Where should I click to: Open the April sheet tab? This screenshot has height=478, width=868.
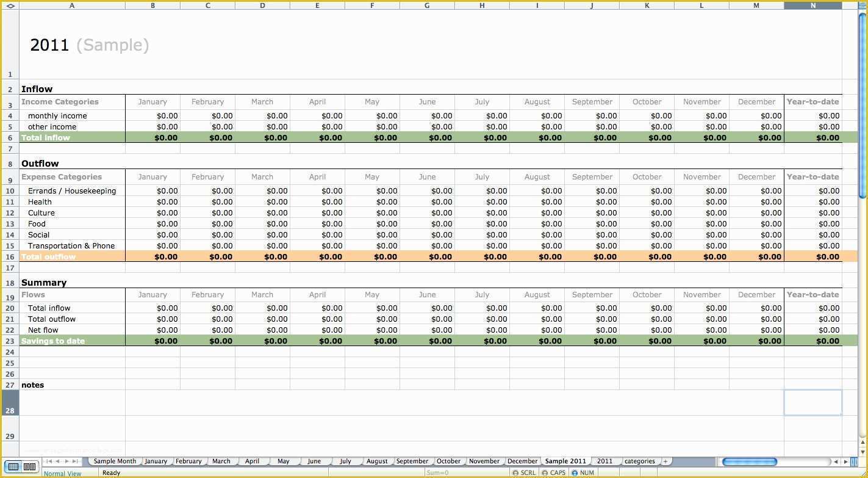pyautogui.click(x=252, y=462)
